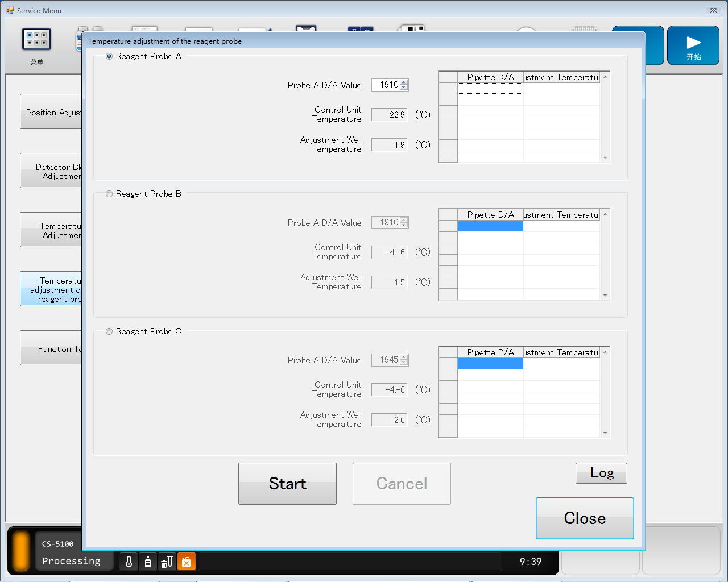Increase Probe A D/A Value with up arrow
This screenshot has height=582, width=728.
pos(404,82)
